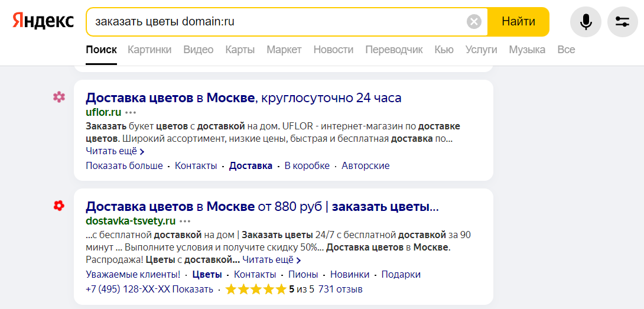Open the В коробке sitelink
Viewport: 644px width, 309px height.
point(307,166)
